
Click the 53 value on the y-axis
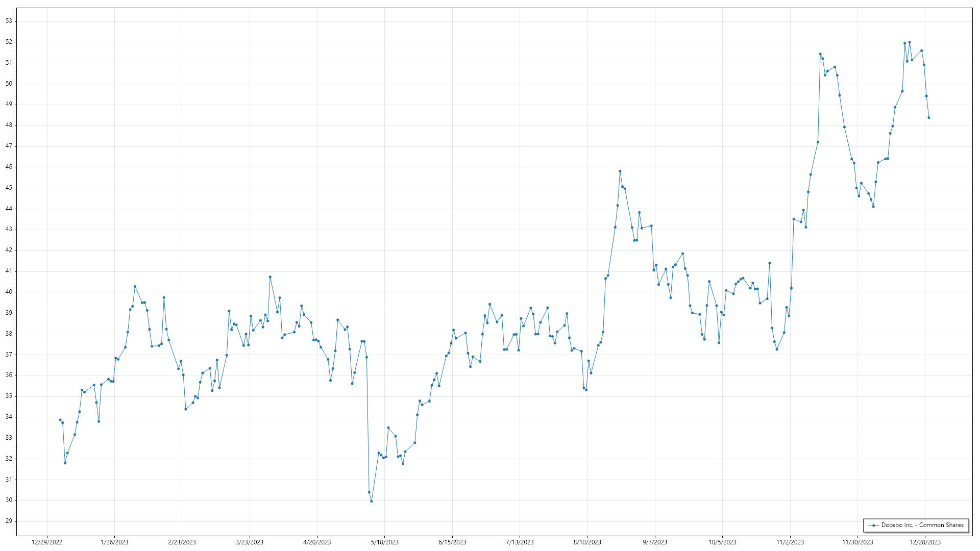pyautogui.click(x=9, y=21)
